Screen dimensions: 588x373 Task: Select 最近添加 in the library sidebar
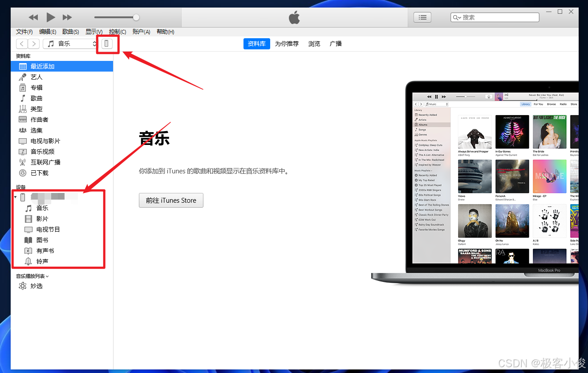[x=62, y=66]
